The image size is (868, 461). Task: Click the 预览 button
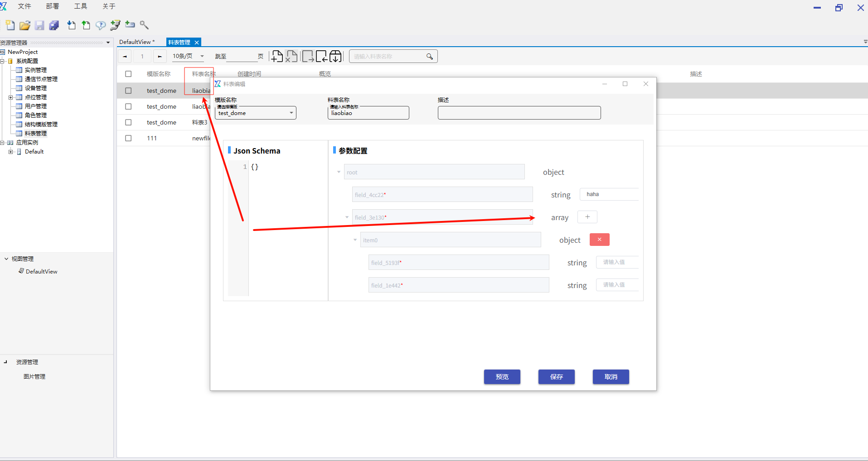click(502, 377)
